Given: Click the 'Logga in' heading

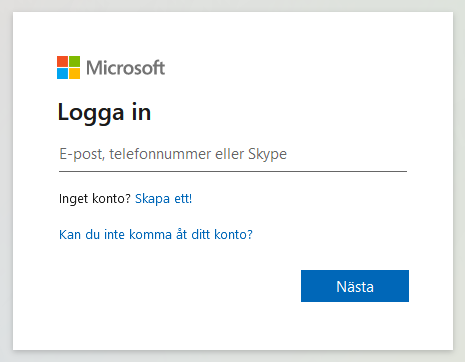Looking at the screenshot, I should [x=104, y=113].
